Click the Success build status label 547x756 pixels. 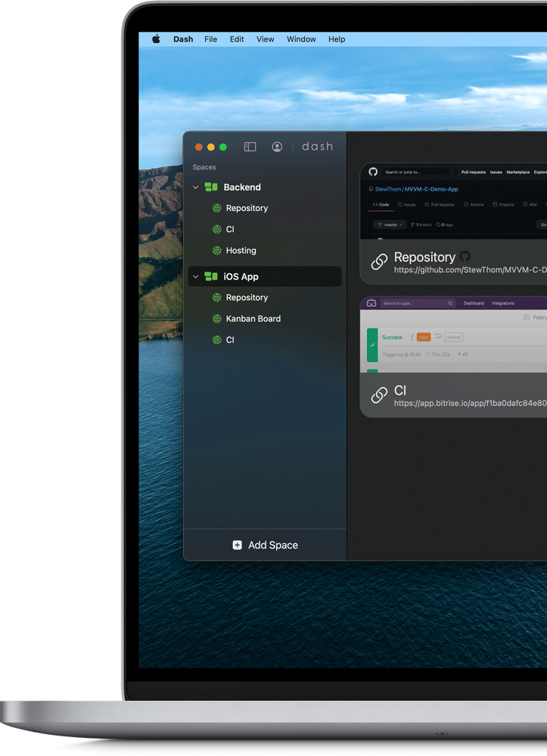pos(392,337)
